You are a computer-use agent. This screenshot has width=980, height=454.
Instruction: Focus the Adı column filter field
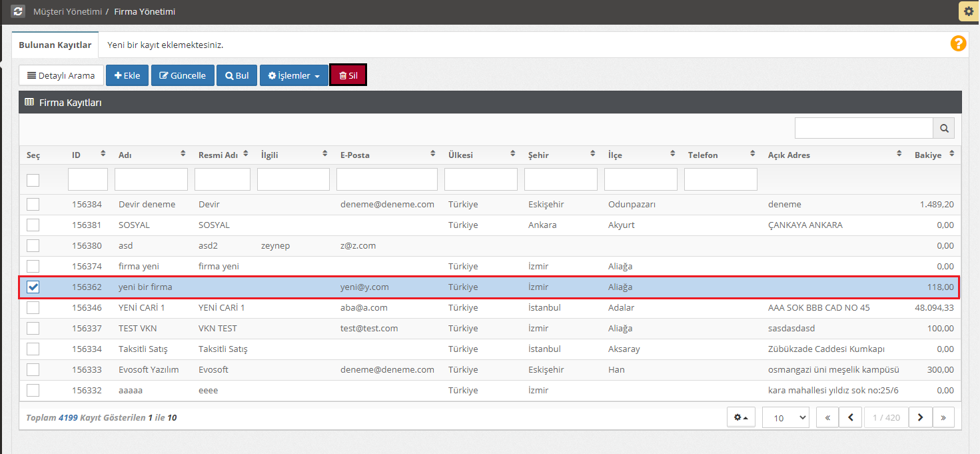(x=151, y=179)
